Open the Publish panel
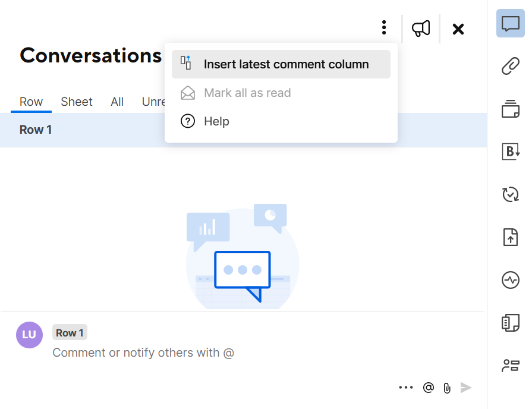 510,237
